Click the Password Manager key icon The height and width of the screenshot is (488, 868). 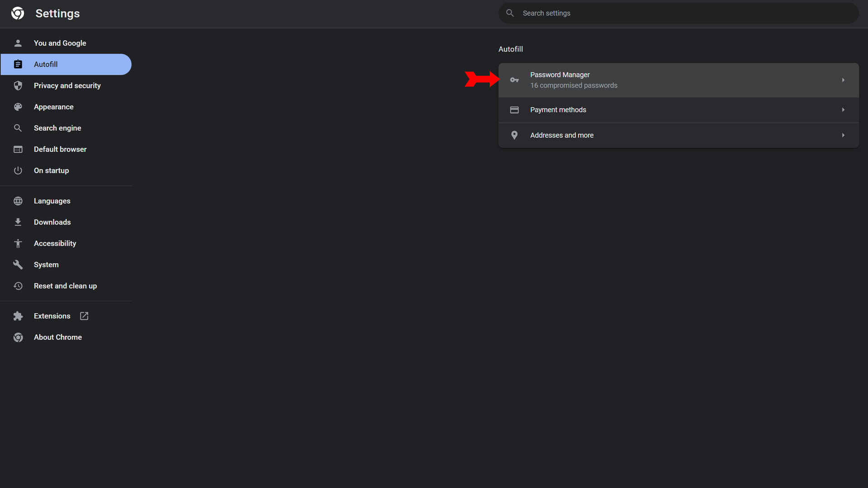coord(514,79)
